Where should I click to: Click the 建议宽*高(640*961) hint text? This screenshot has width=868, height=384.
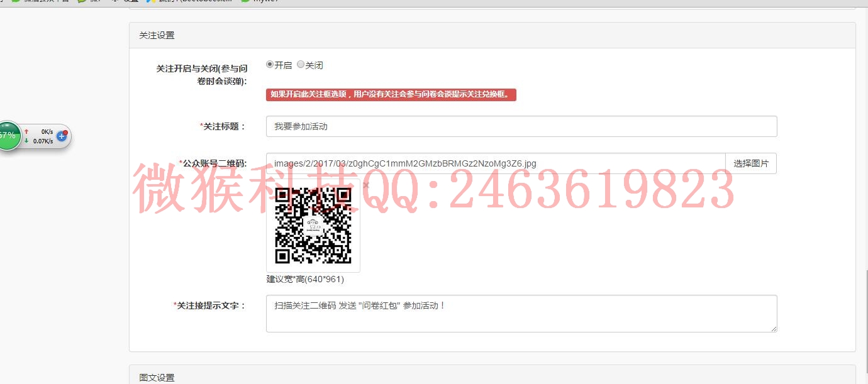pyautogui.click(x=305, y=280)
